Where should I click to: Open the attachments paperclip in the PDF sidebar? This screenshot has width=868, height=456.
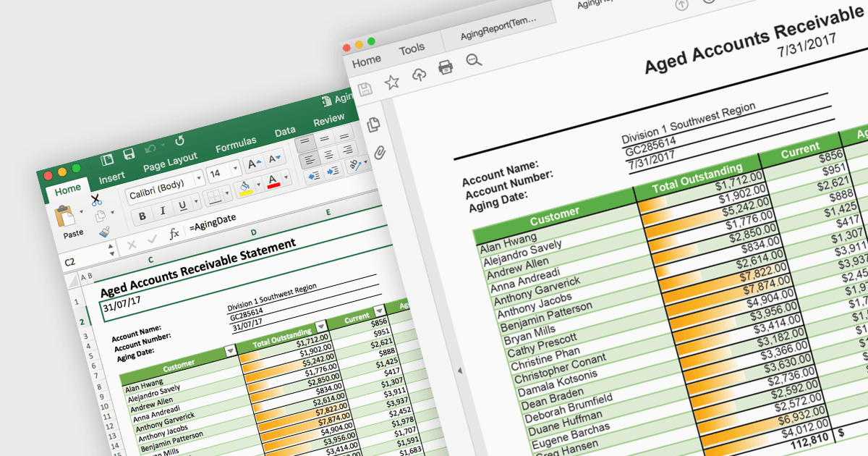(x=380, y=153)
